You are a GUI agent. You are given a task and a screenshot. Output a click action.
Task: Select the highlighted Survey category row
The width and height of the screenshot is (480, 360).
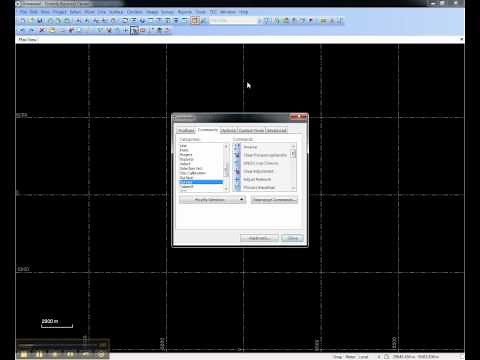coord(201,182)
